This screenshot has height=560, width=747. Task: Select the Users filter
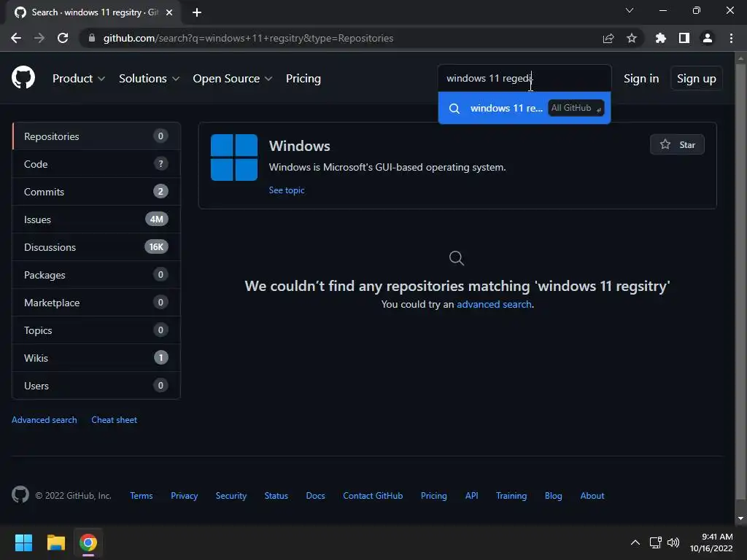[96, 385]
